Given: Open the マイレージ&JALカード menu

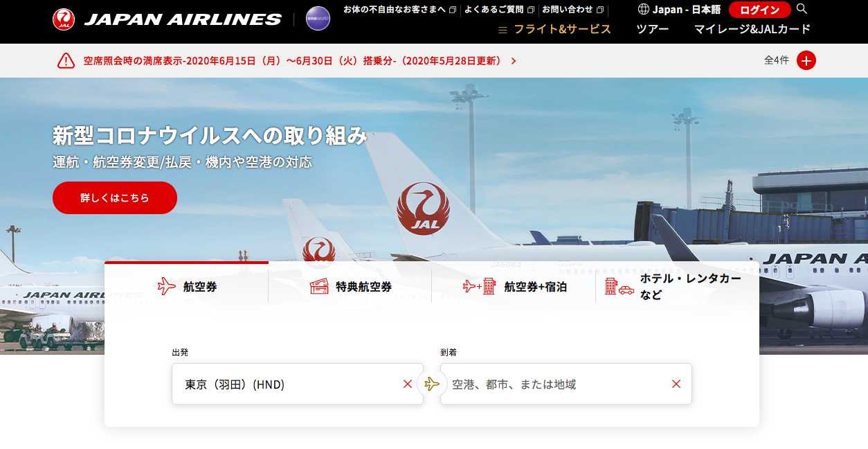Looking at the screenshot, I should pyautogui.click(x=752, y=29).
